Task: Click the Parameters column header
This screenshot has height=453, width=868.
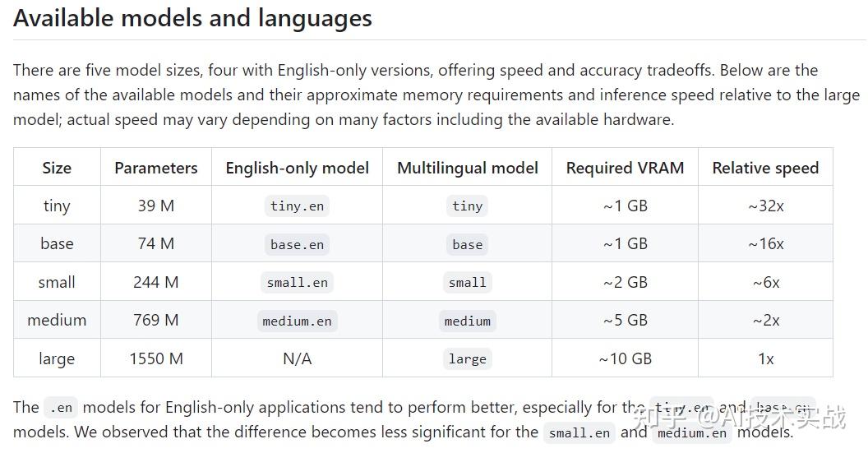Action: tap(156, 168)
